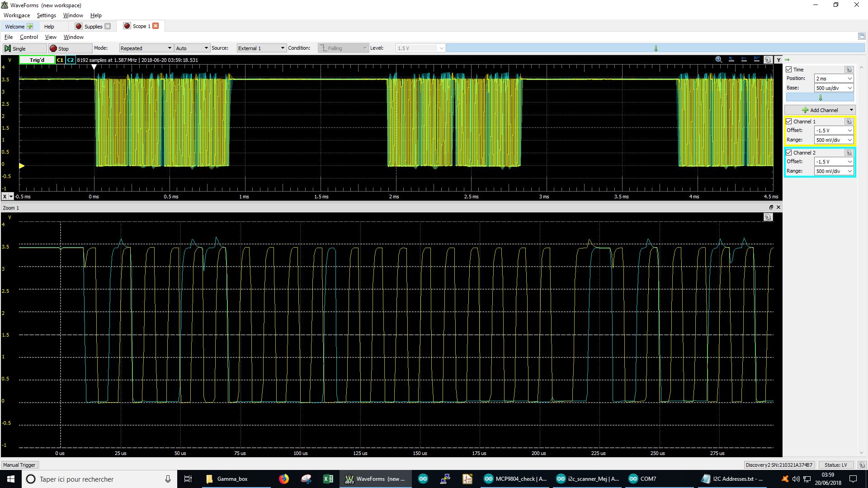
Task: Open Zoom 1 plot settings gear
Action: [x=768, y=217]
